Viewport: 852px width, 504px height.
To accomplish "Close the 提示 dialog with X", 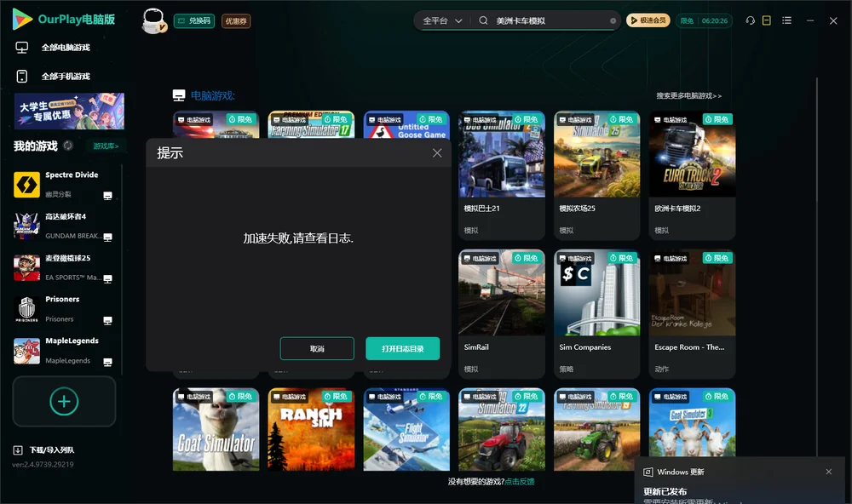I will pyautogui.click(x=437, y=153).
